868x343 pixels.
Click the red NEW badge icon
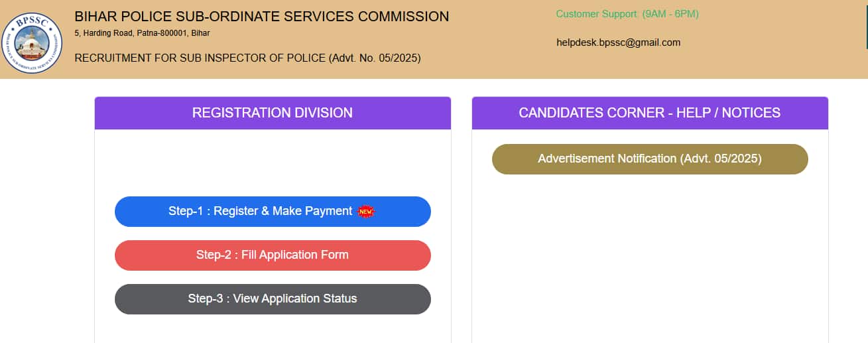(366, 212)
